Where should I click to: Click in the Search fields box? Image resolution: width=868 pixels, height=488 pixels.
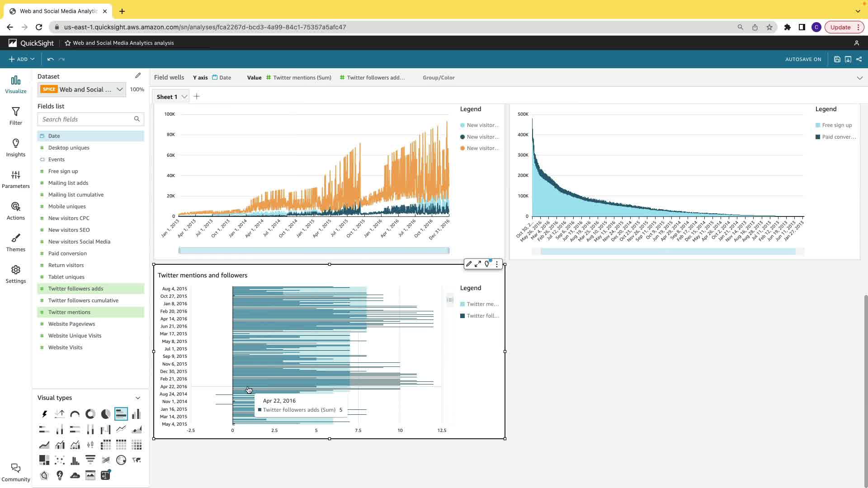pos(86,119)
